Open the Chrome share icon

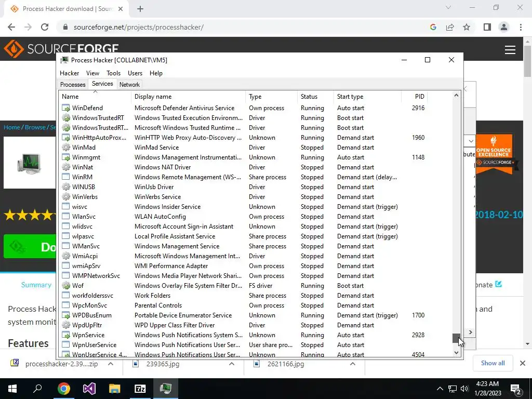tap(450, 27)
